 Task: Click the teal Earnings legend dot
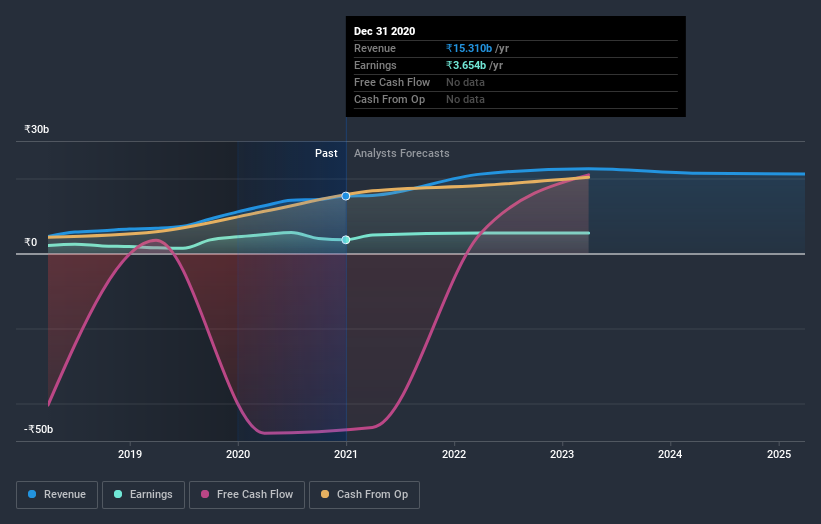coord(118,494)
